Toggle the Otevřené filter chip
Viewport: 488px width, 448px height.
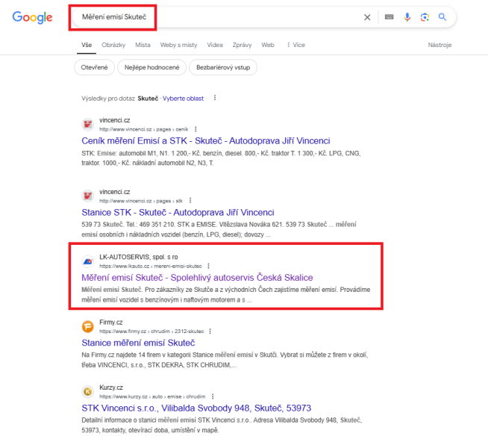click(94, 67)
